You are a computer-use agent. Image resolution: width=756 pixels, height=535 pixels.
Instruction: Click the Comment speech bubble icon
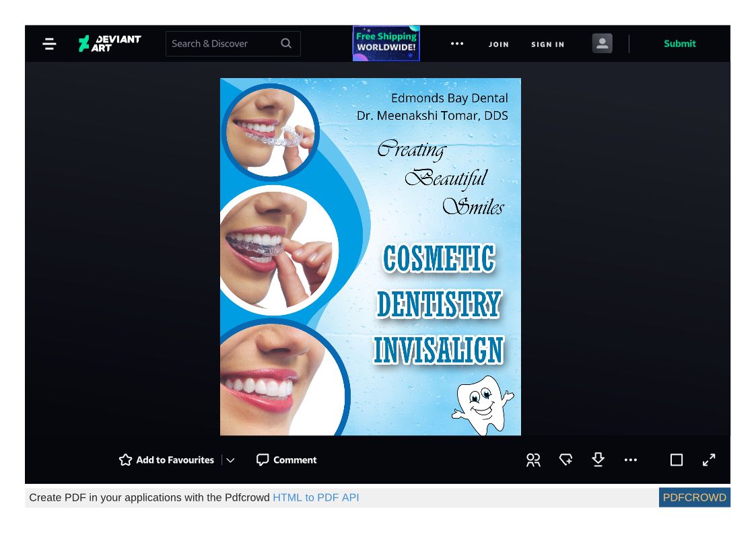[x=263, y=460]
